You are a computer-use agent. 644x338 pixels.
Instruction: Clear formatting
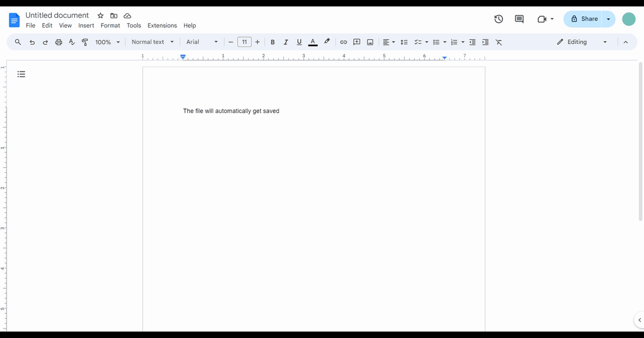click(499, 42)
